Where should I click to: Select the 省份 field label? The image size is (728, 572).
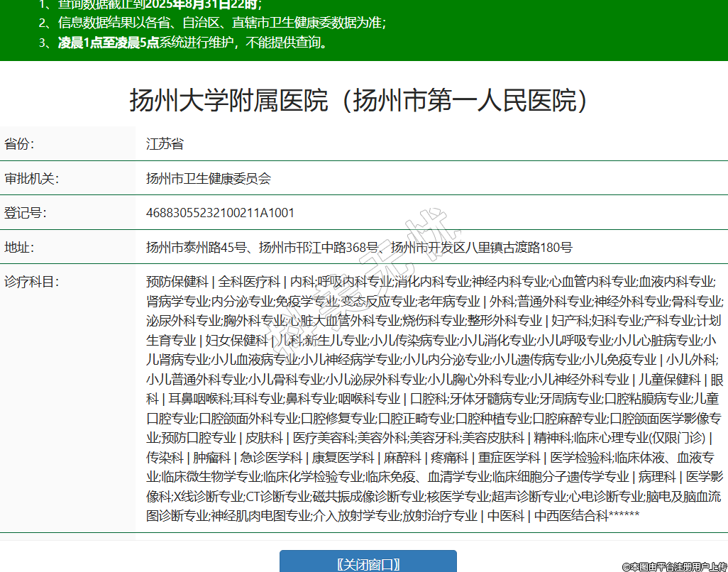(19, 144)
